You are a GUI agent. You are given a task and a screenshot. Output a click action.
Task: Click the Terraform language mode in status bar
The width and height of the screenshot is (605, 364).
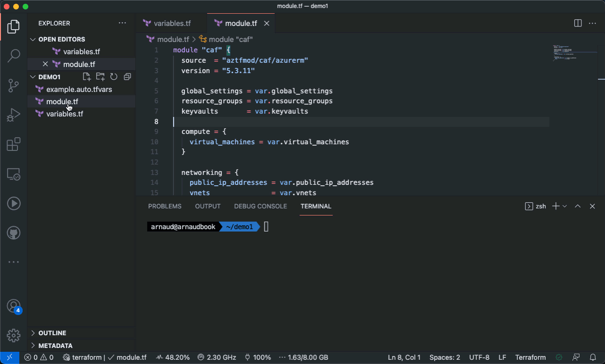(x=530, y=357)
